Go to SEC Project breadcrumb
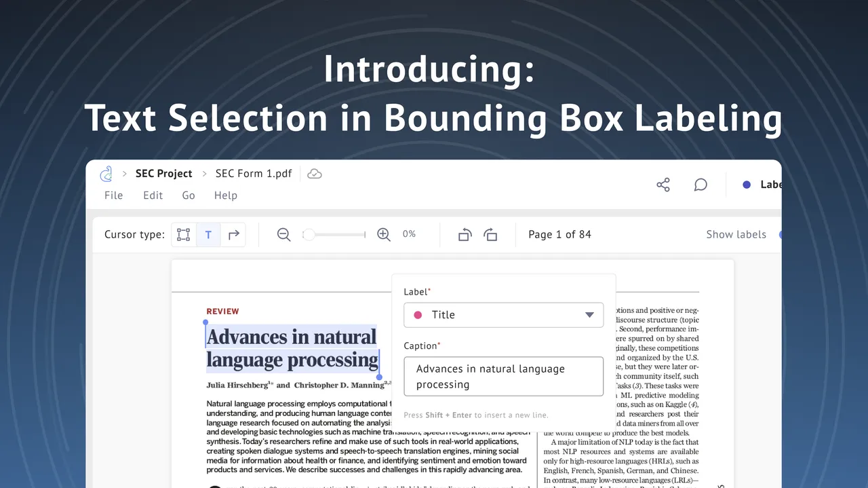 point(164,174)
